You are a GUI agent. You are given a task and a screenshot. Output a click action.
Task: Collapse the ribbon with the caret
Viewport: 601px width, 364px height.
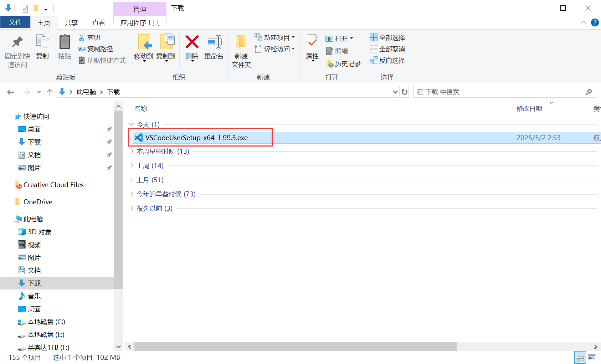(x=584, y=22)
